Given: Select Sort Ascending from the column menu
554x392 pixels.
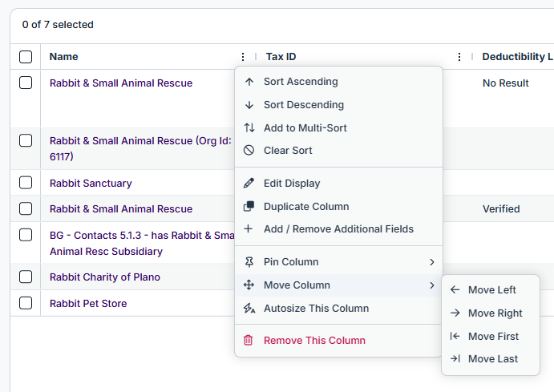Looking at the screenshot, I should tap(338, 82).
